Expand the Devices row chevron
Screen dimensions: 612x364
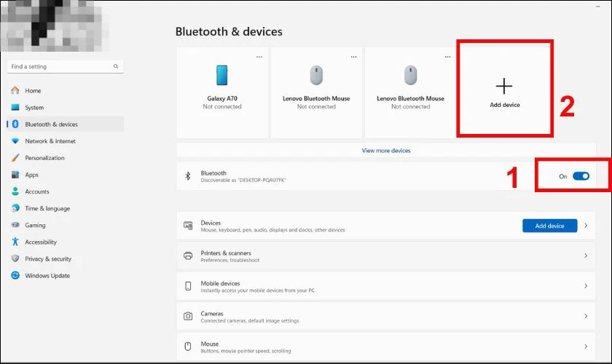coord(586,226)
